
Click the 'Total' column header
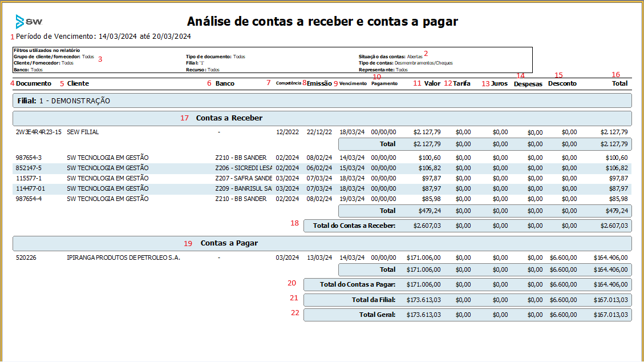point(620,83)
